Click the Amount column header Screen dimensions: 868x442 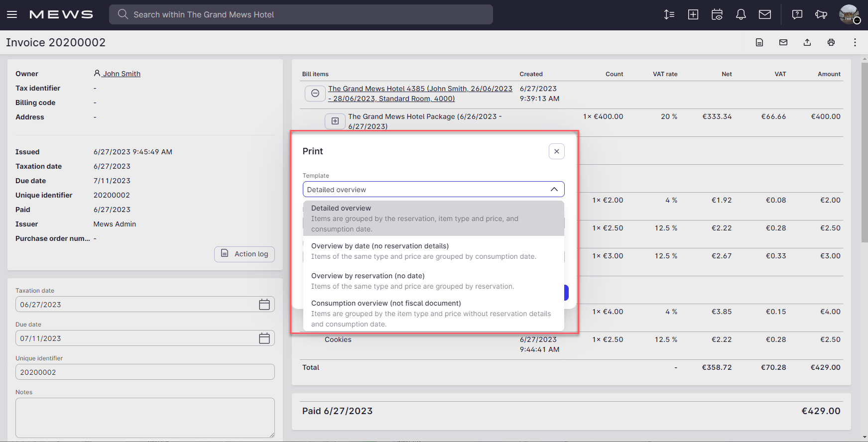(829, 74)
